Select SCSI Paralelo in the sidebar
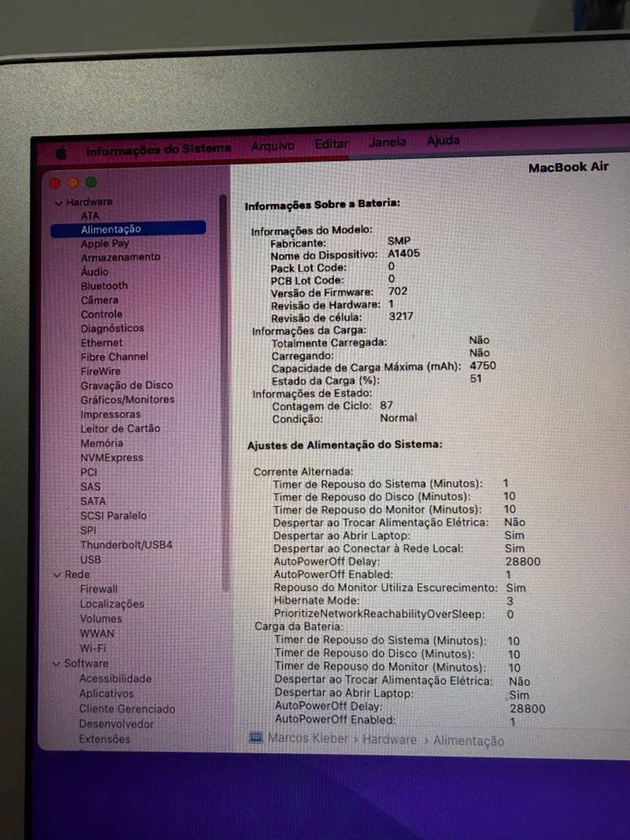 pyautogui.click(x=114, y=516)
